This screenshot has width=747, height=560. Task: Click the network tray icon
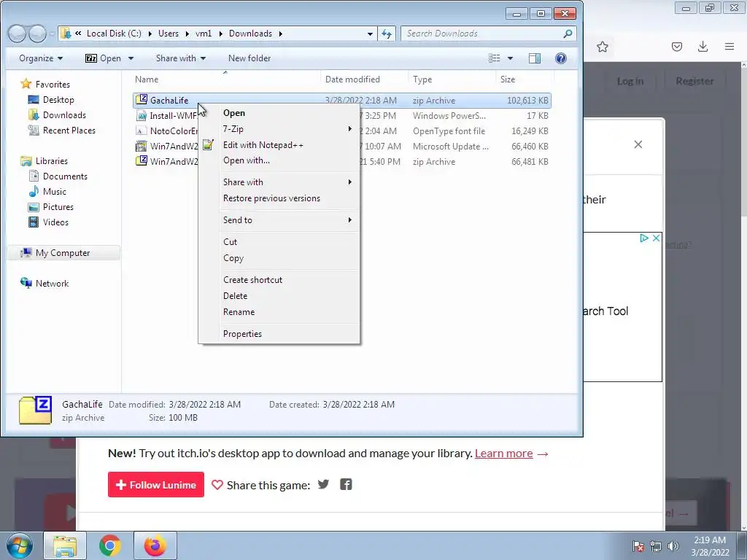click(x=656, y=546)
